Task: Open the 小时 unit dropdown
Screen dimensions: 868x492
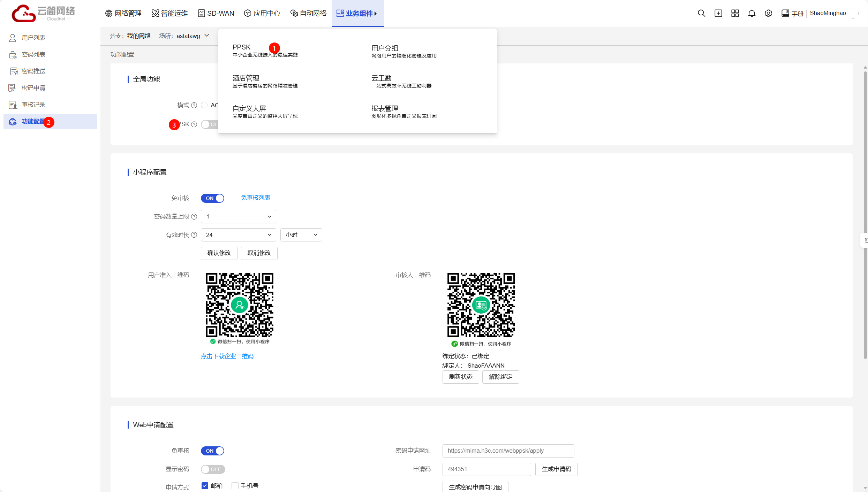Action: click(x=301, y=235)
